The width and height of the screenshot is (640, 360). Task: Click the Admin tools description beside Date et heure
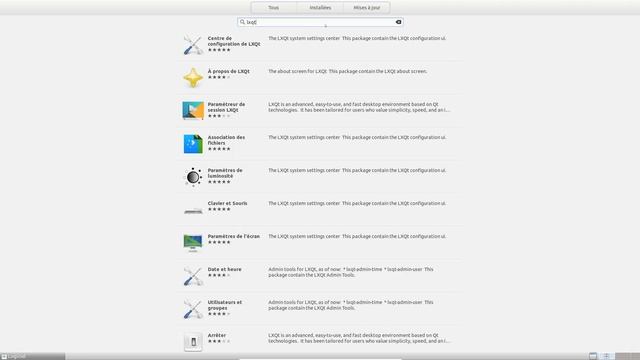351,272
